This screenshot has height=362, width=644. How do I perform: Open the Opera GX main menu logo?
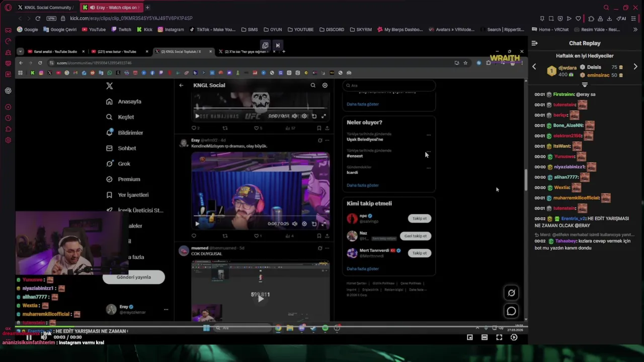7,8
